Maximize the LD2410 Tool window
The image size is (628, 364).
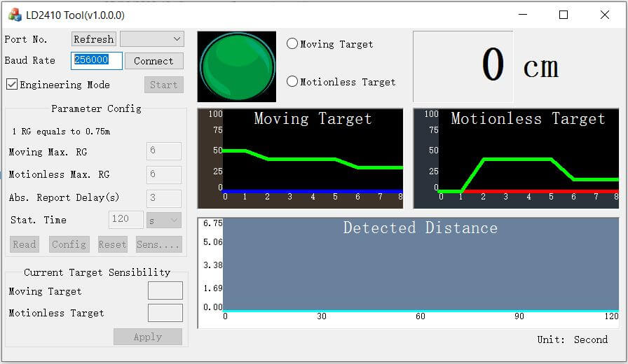[564, 15]
